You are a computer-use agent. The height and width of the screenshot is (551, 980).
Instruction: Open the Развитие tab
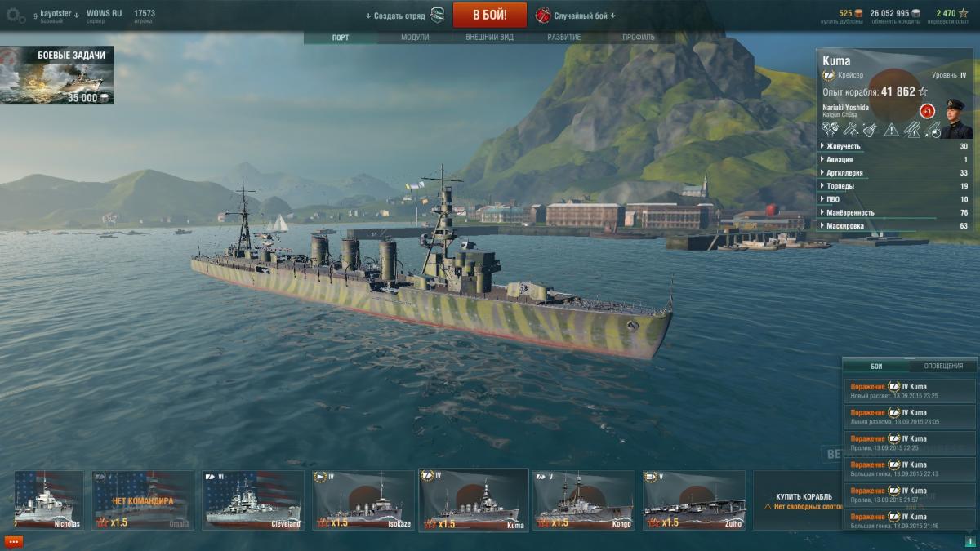(x=564, y=38)
